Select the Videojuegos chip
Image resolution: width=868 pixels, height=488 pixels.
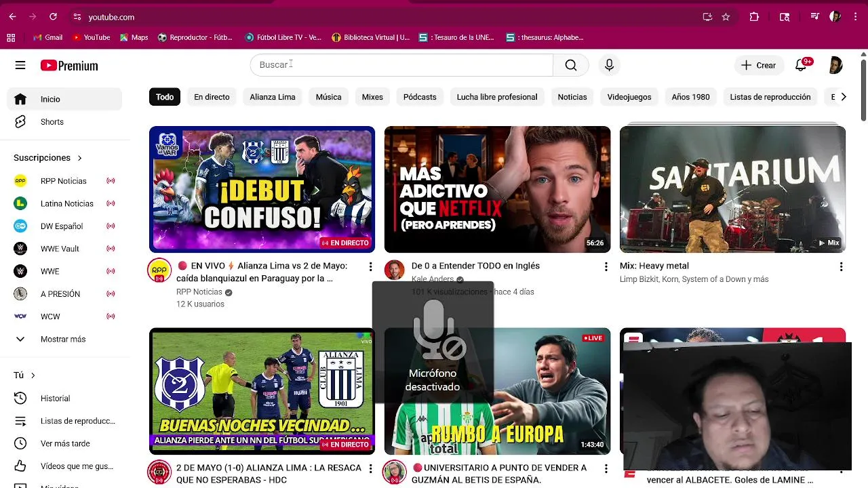[629, 97]
